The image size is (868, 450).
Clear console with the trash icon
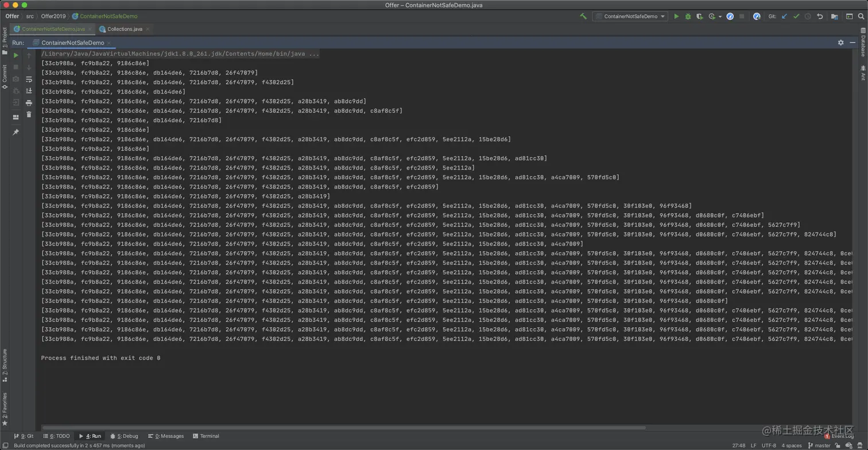click(x=29, y=114)
